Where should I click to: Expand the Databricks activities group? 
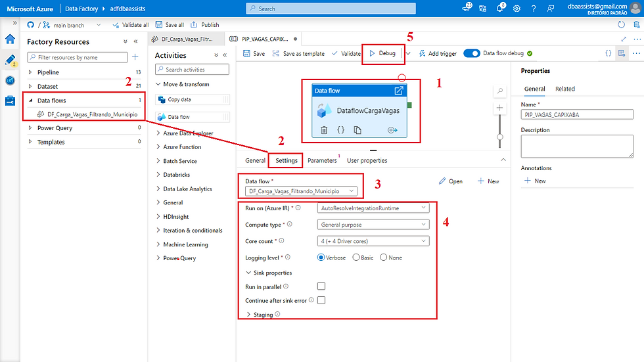[158, 175]
